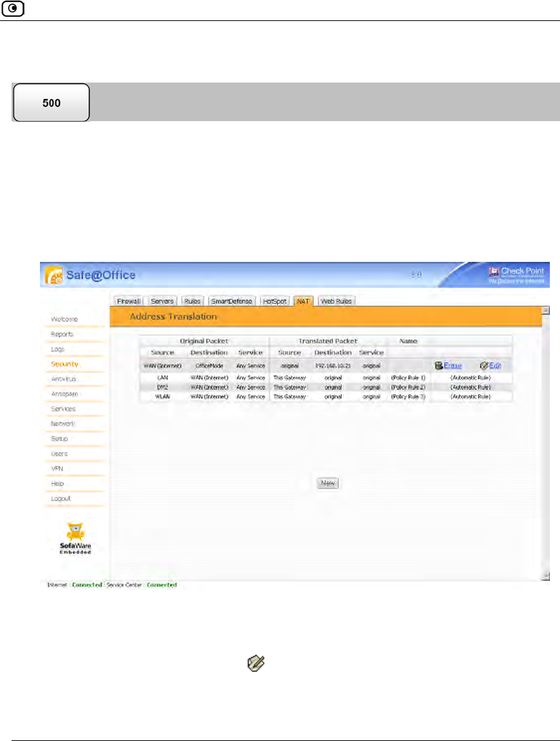Click the (Policy Rule 3) name cell
This screenshot has height=741, width=560.
tap(409, 397)
